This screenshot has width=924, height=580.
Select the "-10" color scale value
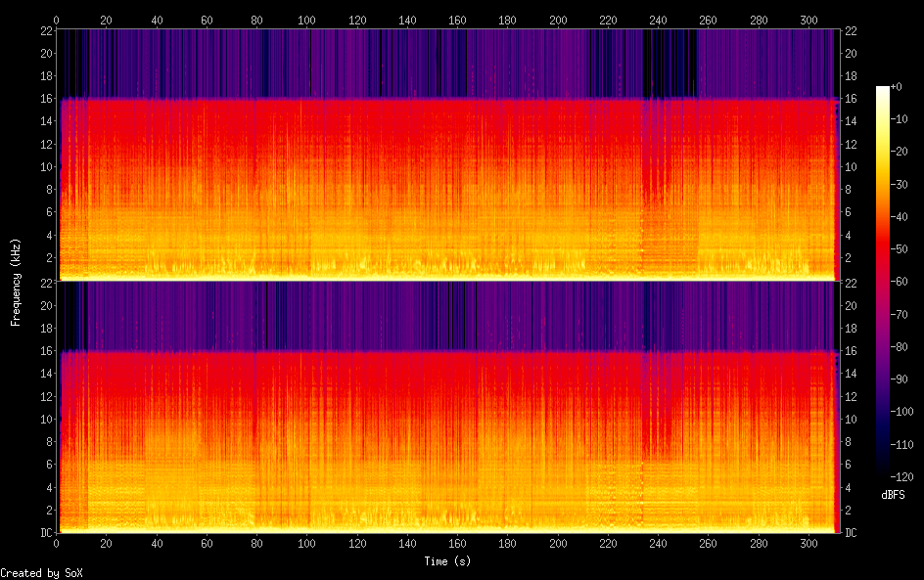pyautogui.click(x=899, y=119)
